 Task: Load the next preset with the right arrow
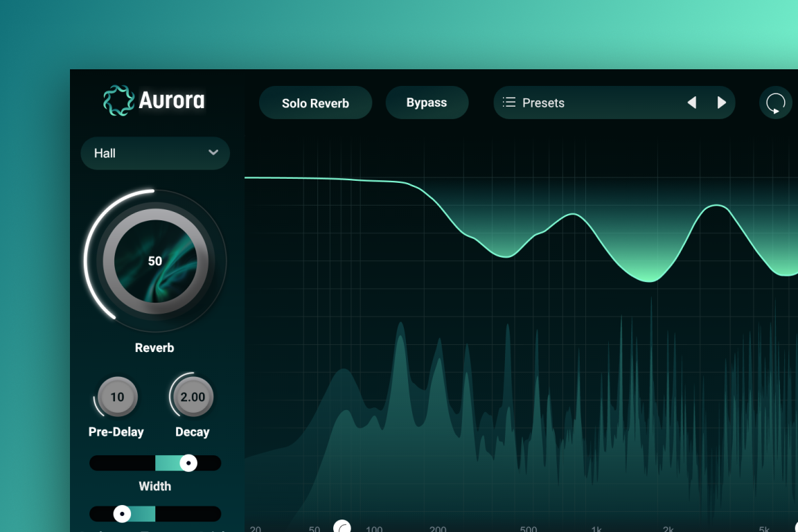click(x=722, y=103)
